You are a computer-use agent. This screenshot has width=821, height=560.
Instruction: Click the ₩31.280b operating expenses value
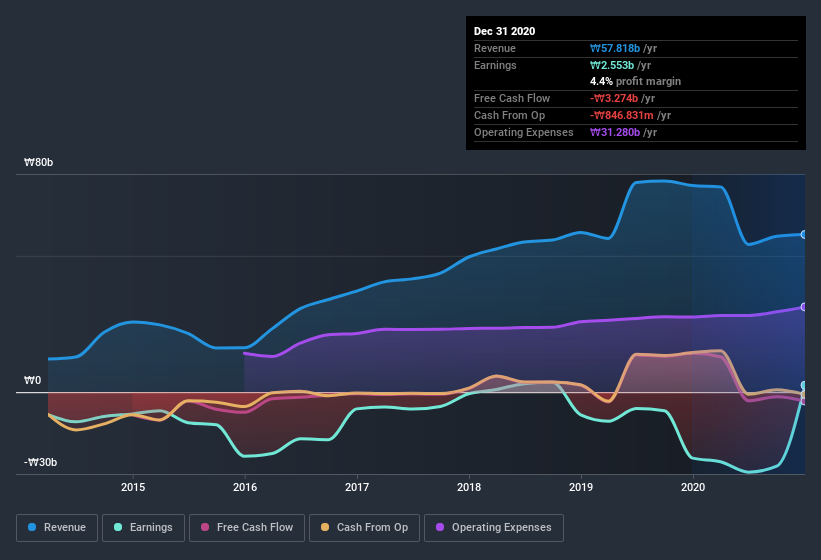click(x=615, y=132)
